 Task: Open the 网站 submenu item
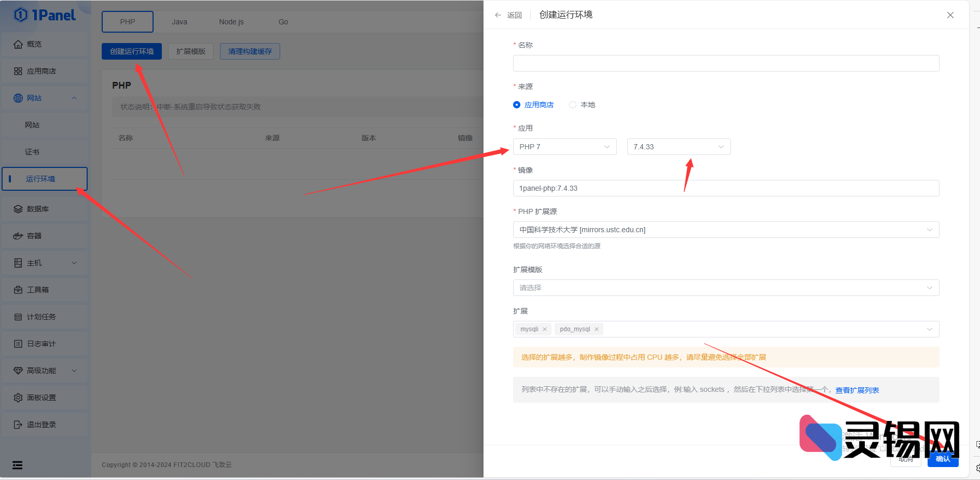[x=45, y=125]
